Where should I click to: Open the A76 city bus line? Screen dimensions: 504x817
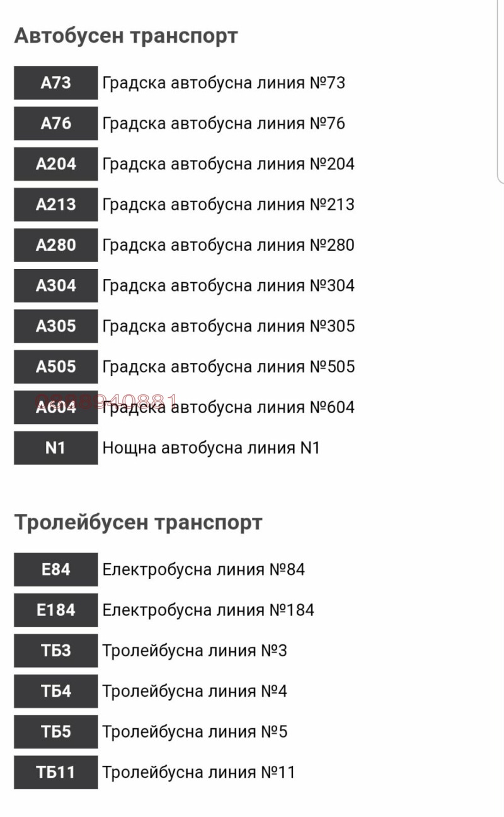(x=55, y=123)
